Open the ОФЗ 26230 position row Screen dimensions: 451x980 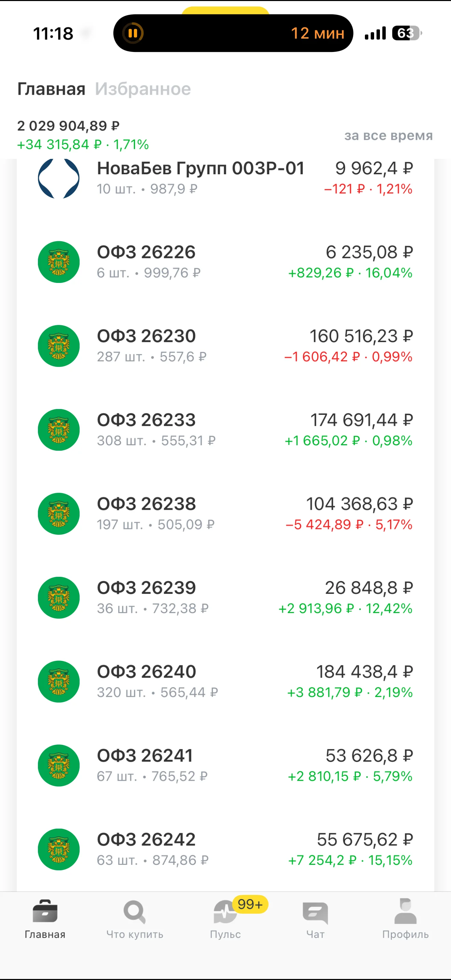point(225,346)
